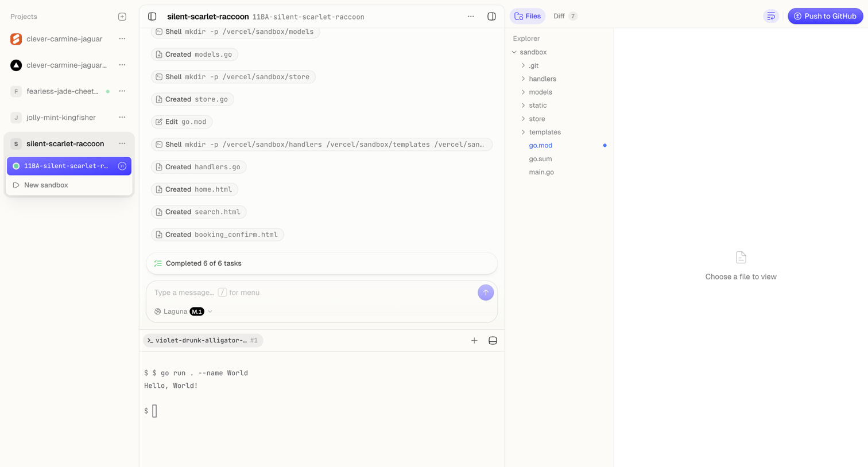This screenshot has width=868, height=467.
Task: Open go.sum in the explorer
Action: 540,159
